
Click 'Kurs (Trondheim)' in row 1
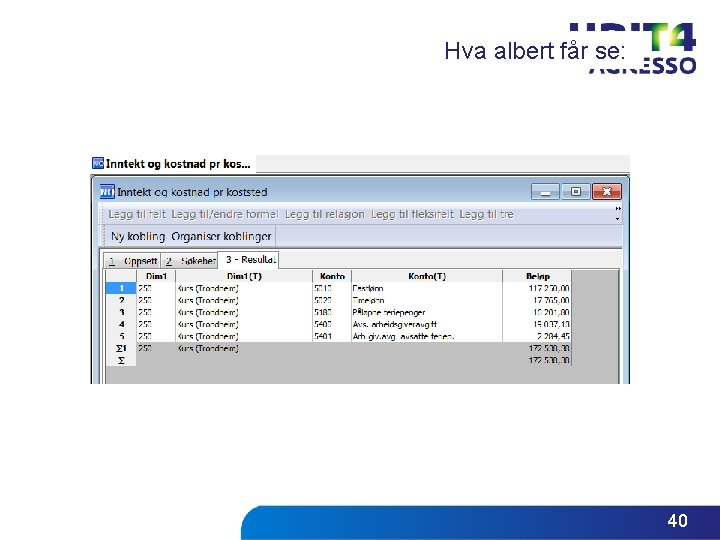244,288
